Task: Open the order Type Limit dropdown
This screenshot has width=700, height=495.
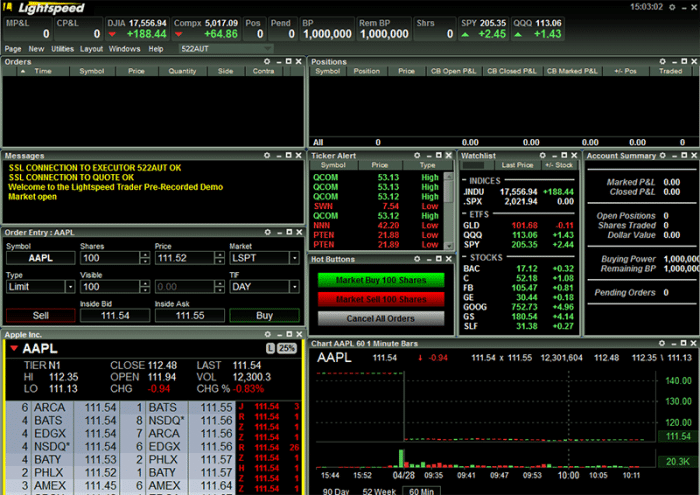Action: tap(70, 287)
